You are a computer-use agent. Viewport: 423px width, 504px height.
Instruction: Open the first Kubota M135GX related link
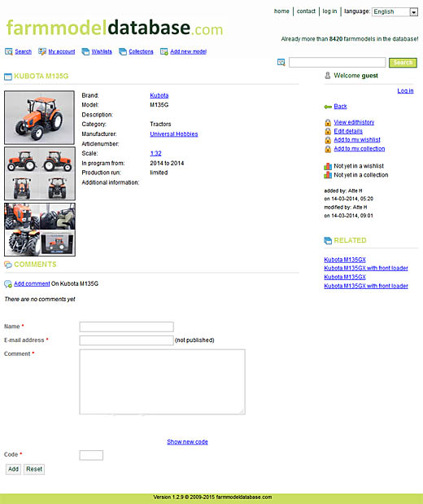(345, 260)
